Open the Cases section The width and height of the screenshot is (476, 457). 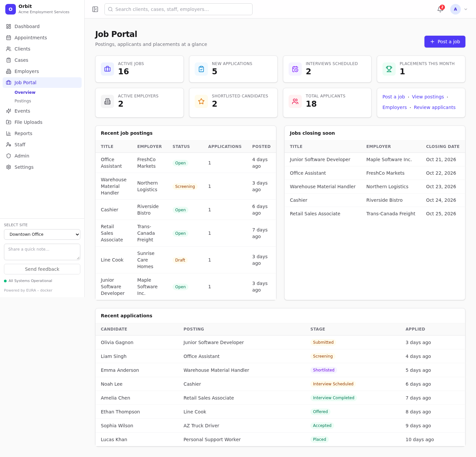tap(42, 60)
